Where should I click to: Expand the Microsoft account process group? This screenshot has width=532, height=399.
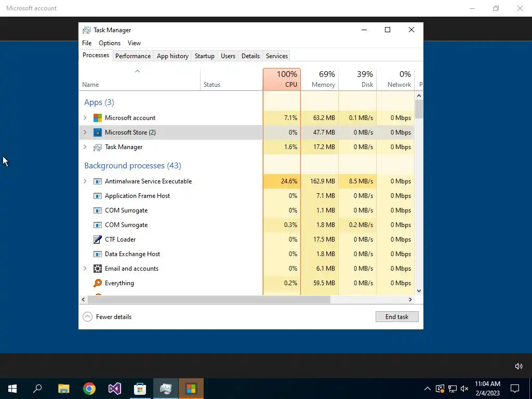[x=85, y=118]
